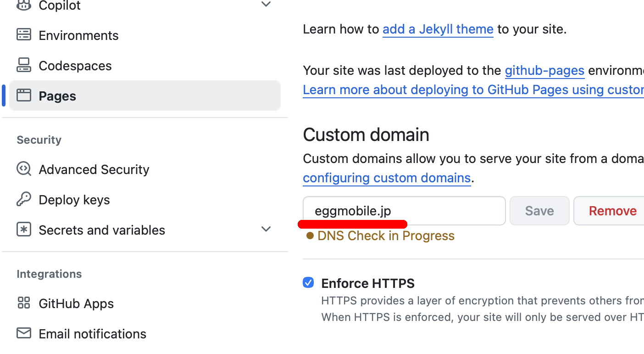The image size is (644, 354).
Task: Select the Advanced Security eye icon
Action: (x=23, y=169)
